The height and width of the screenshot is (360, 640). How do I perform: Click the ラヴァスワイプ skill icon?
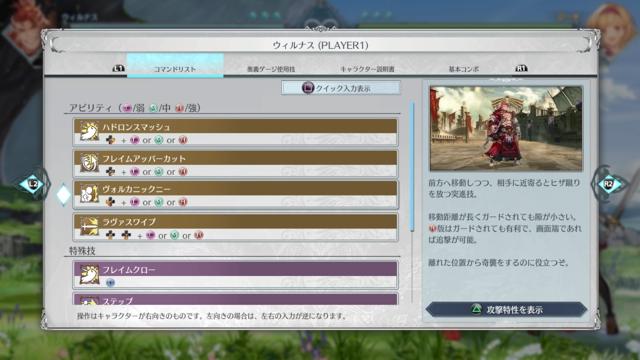[x=89, y=226]
